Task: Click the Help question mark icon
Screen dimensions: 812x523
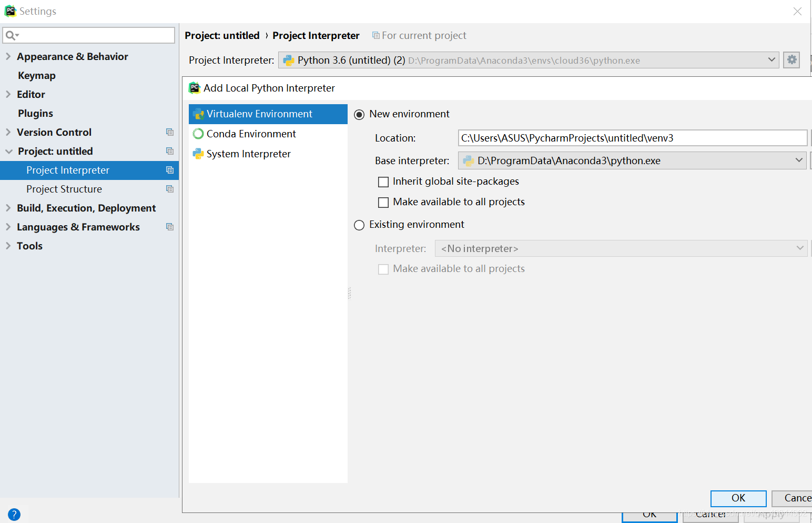Action: tap(14, 514)
